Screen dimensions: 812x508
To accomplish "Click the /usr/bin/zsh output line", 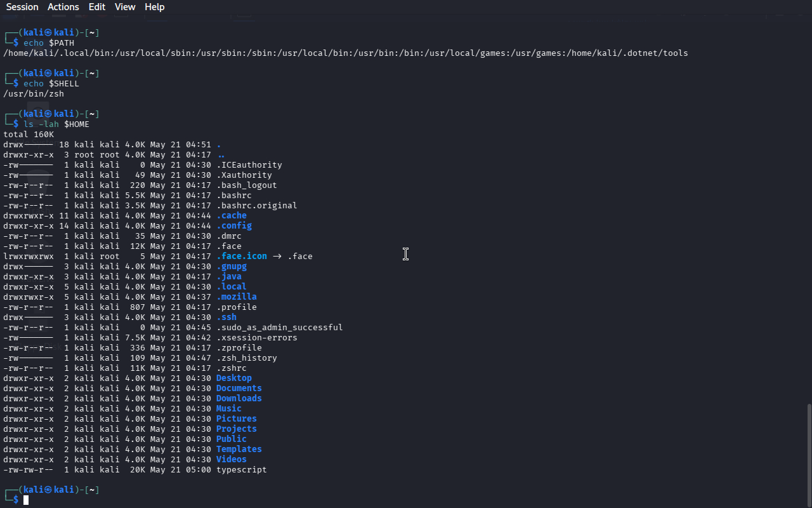I will pos(34,94).
